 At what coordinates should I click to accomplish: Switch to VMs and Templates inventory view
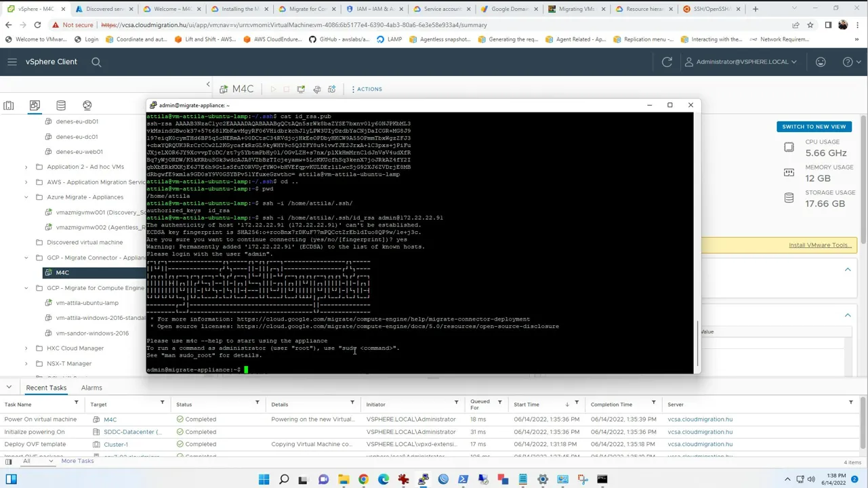[35, 105]
